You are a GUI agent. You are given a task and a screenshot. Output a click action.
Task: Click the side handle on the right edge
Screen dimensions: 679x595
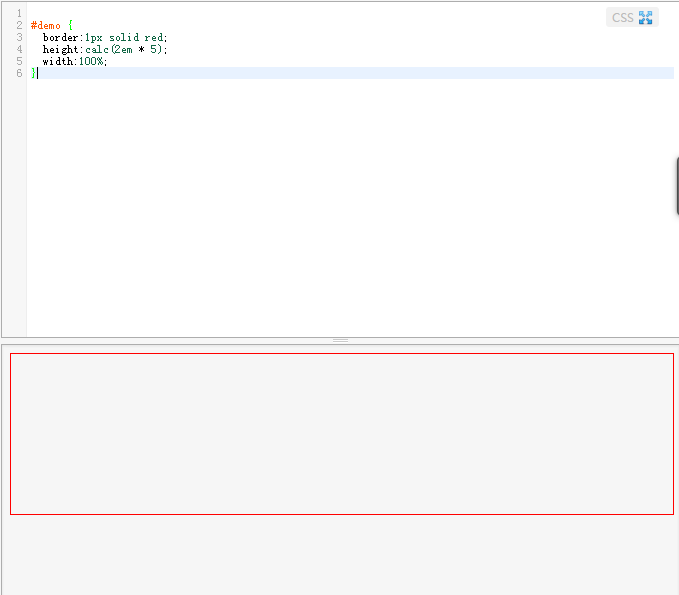[x=677, y=186]
